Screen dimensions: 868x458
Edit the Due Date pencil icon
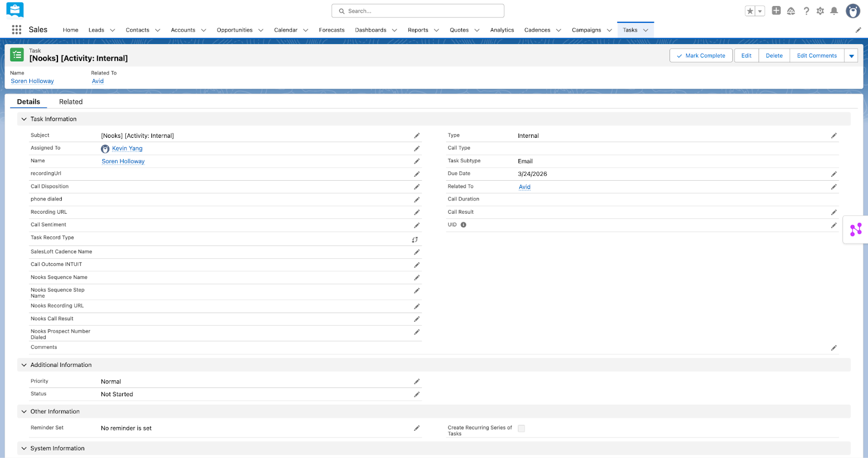tap(834, 174)
